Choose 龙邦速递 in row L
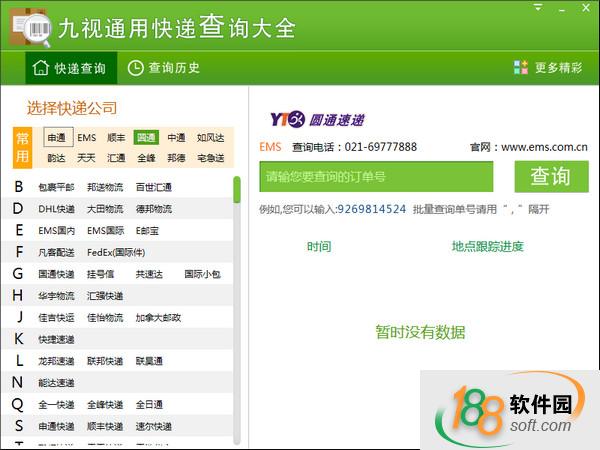600x450 pixels. pos(56,361)
